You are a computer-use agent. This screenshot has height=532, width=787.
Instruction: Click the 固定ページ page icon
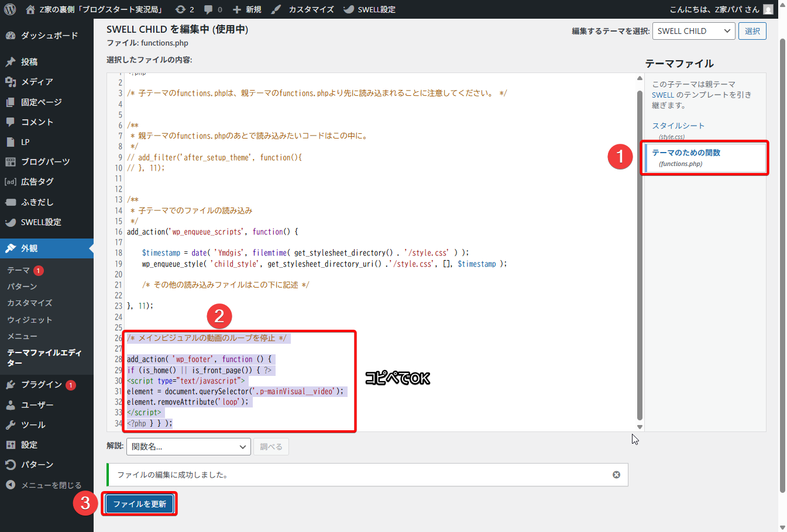pos(11,102)
